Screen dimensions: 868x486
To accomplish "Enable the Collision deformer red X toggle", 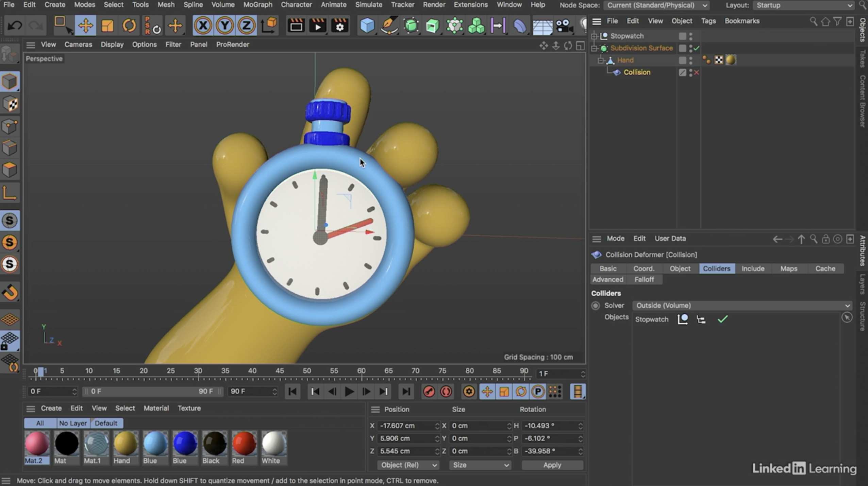I will pos(697,72).
